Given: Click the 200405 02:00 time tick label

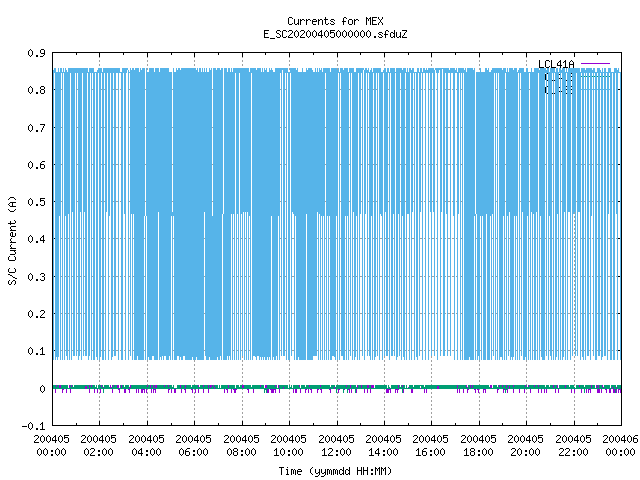Looking at the screenshot, I should pos(98,445).
